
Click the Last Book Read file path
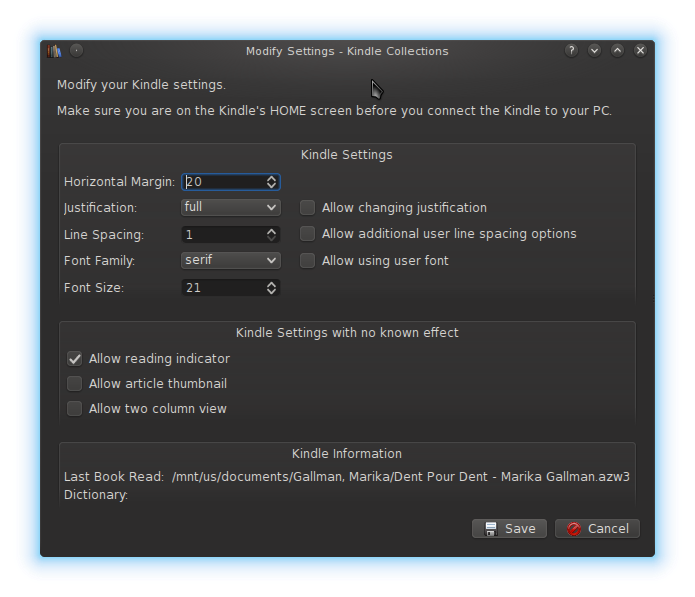click(401, 476)
